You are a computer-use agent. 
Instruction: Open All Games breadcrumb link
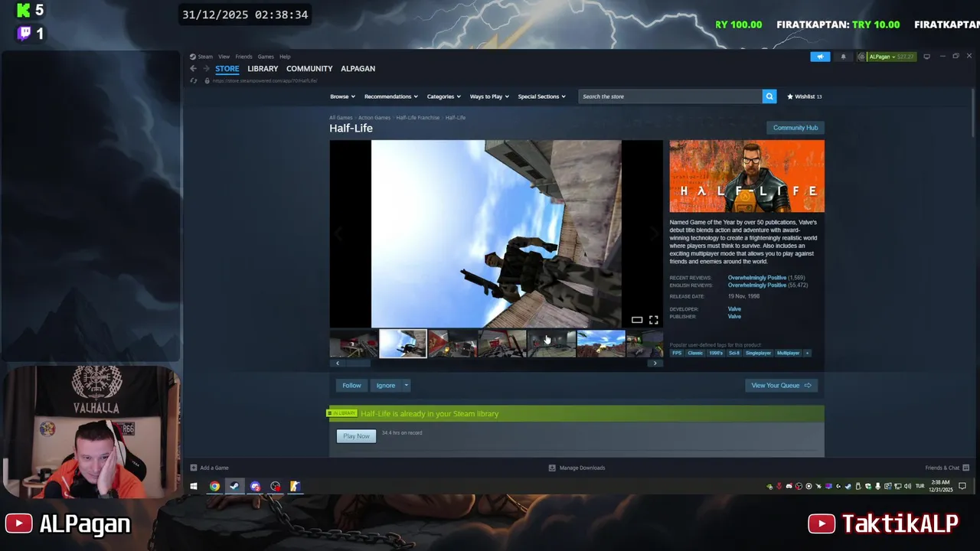coord(341,118)
